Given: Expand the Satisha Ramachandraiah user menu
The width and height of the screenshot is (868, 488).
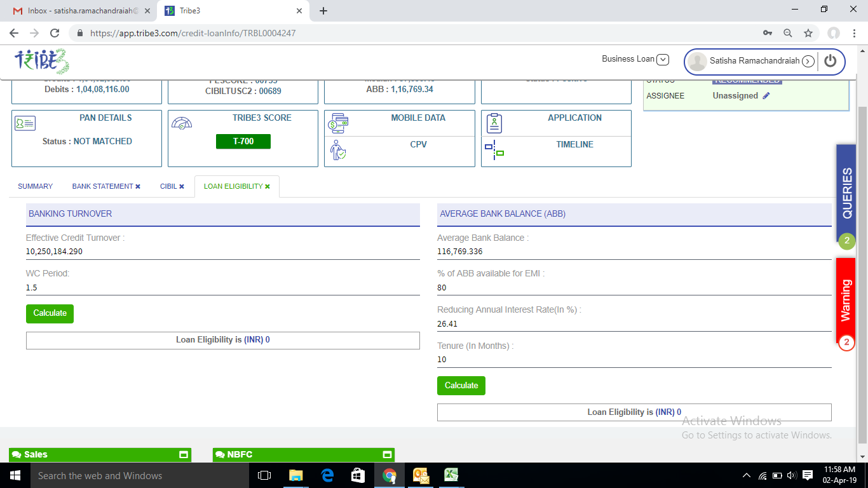Looking at the screenshot, I should coord(808,61).
